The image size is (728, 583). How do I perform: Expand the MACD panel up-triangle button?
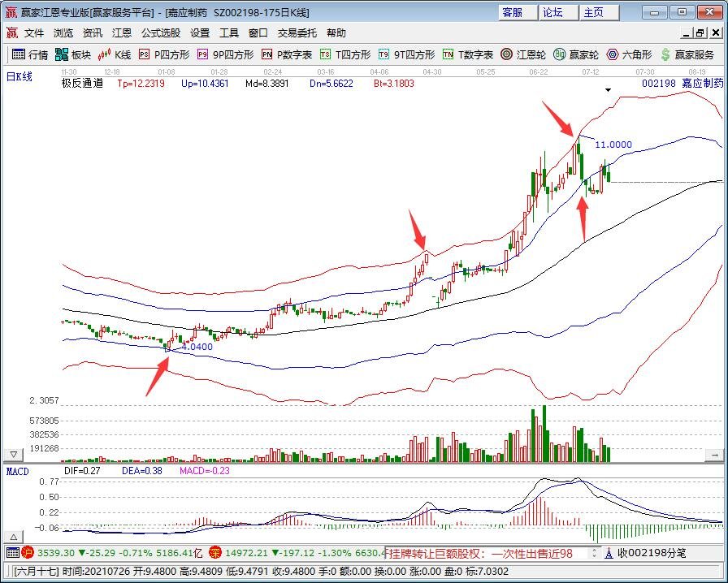(x=14, y=538)
